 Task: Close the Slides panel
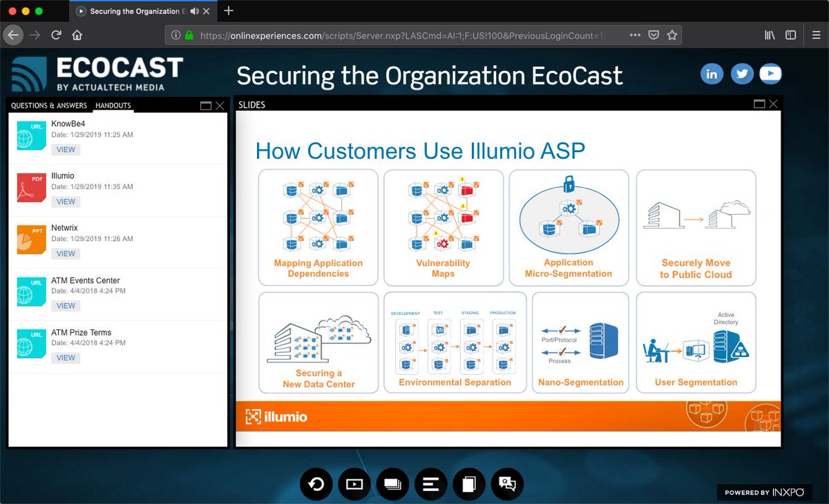click(x=773, y=104)
